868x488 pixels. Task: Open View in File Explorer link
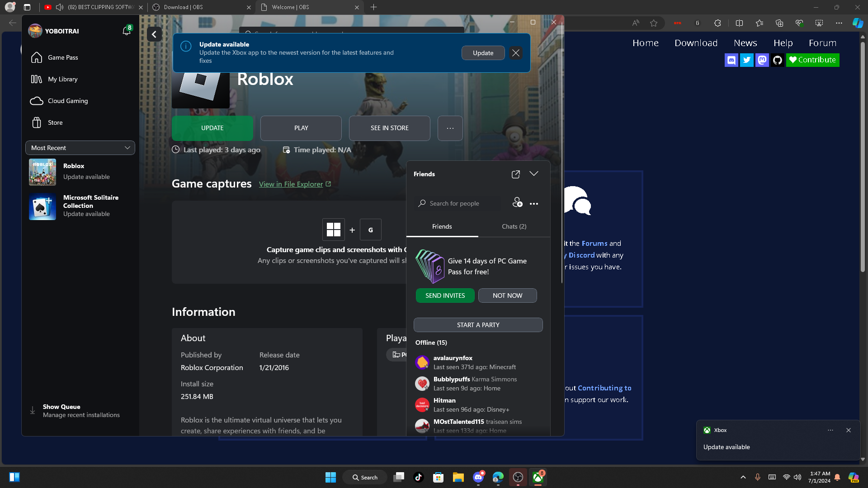295,184
